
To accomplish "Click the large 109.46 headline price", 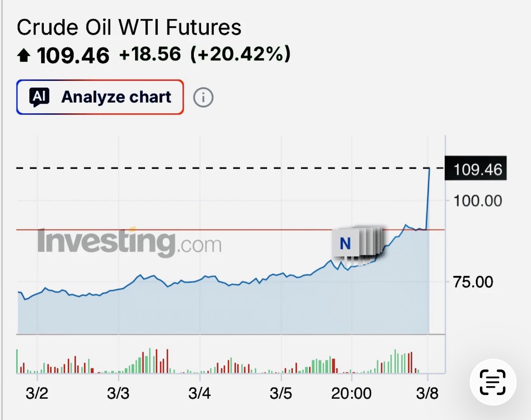I will (x=73, y=55).
